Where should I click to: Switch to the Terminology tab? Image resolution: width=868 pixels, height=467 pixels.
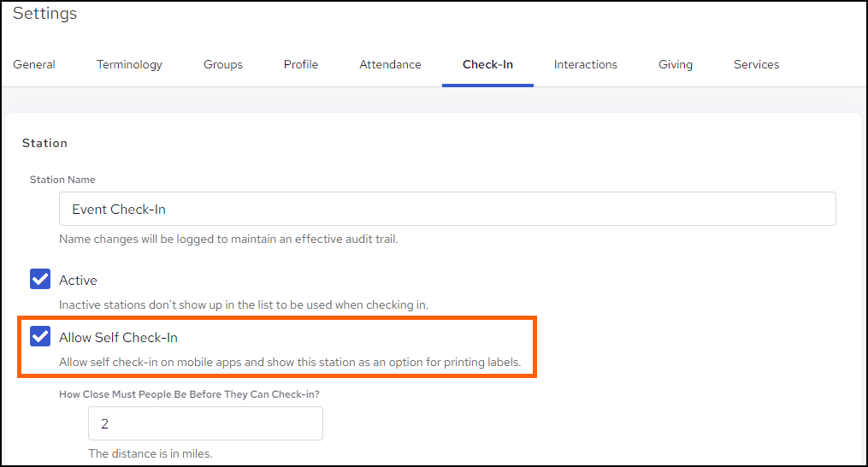click(x=129, y=64)
